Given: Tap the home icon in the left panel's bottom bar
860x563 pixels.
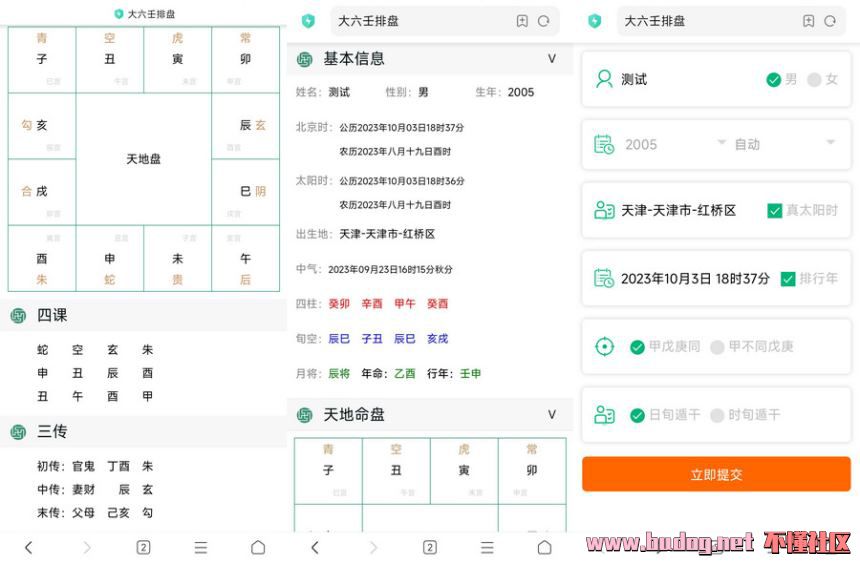Looking at the screenshot, I should point(258,547).
